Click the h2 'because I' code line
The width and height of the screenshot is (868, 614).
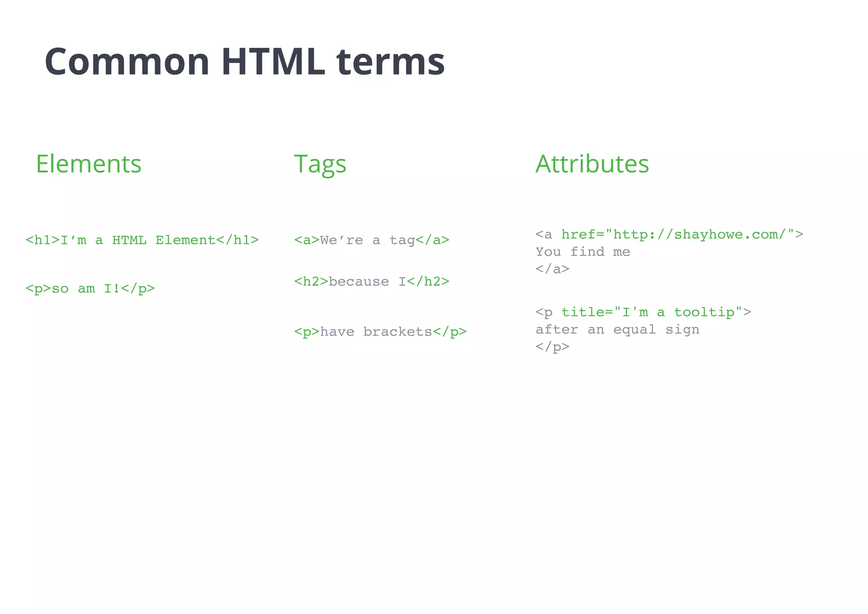(372, 282)
